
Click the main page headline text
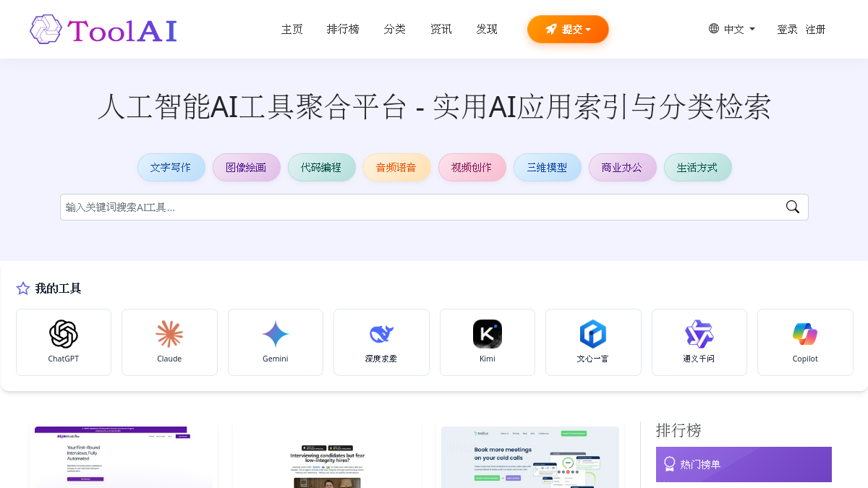tap(434, 106)
